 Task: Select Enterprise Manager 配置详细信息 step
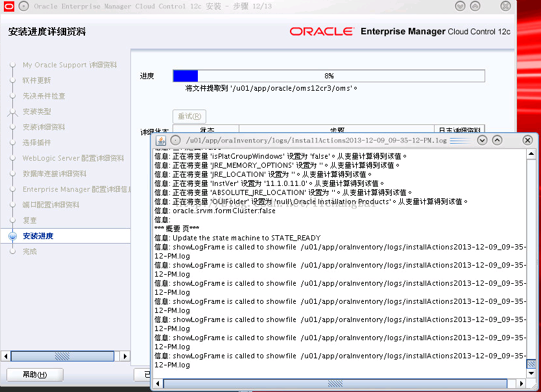tap(77, 189)
